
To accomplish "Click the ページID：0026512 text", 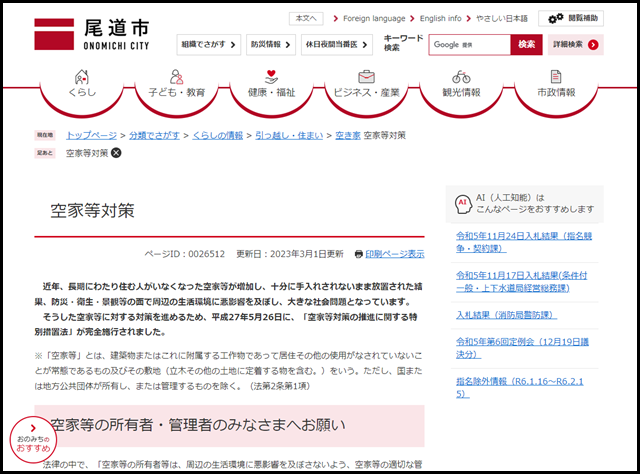I will (184, 254).
